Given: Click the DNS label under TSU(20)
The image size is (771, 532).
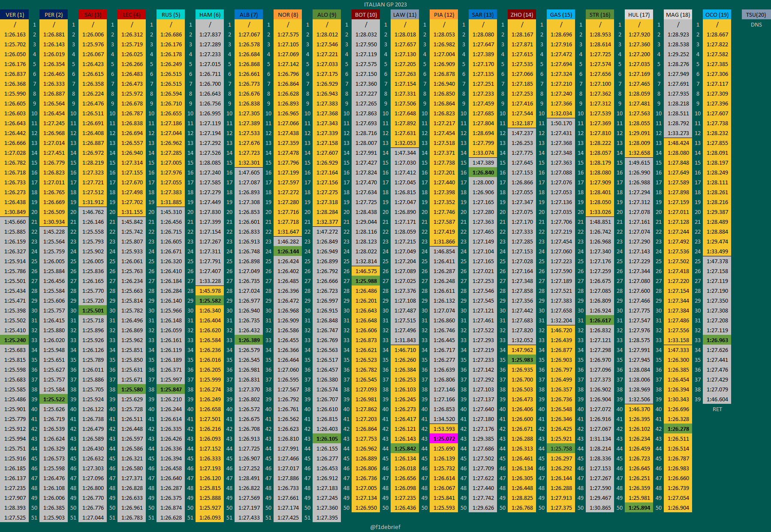Looking at the screenshot, I should coord(756,24).
